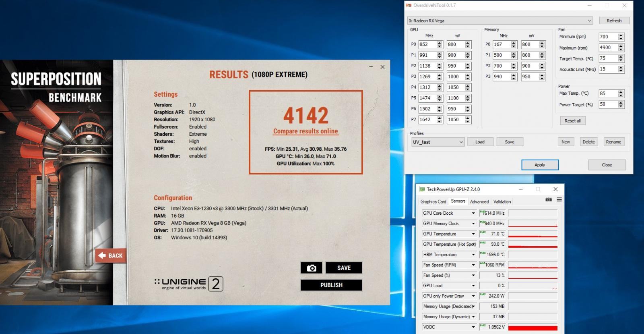Open the HBM Temperature sensor dropdown

coord(473,255)
